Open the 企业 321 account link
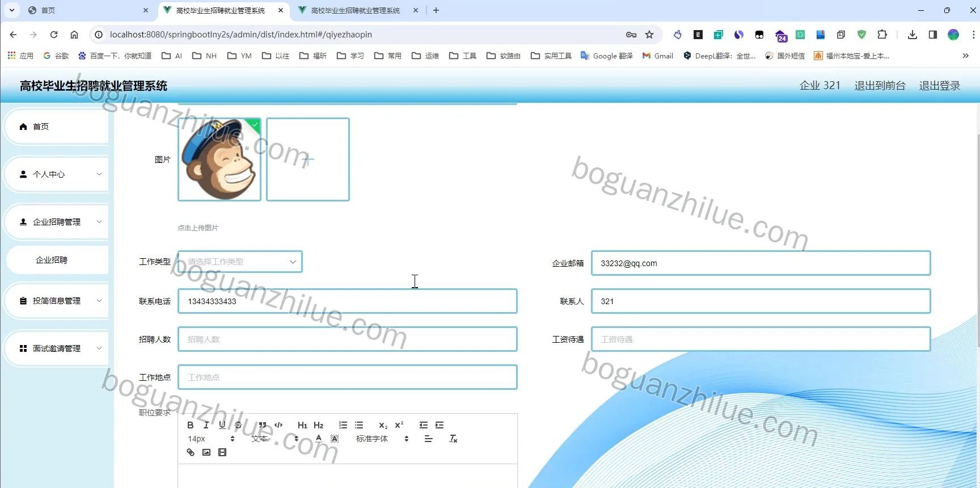This screenshot has width=980, height=488. pyautogui.click(x=820, y=86)
